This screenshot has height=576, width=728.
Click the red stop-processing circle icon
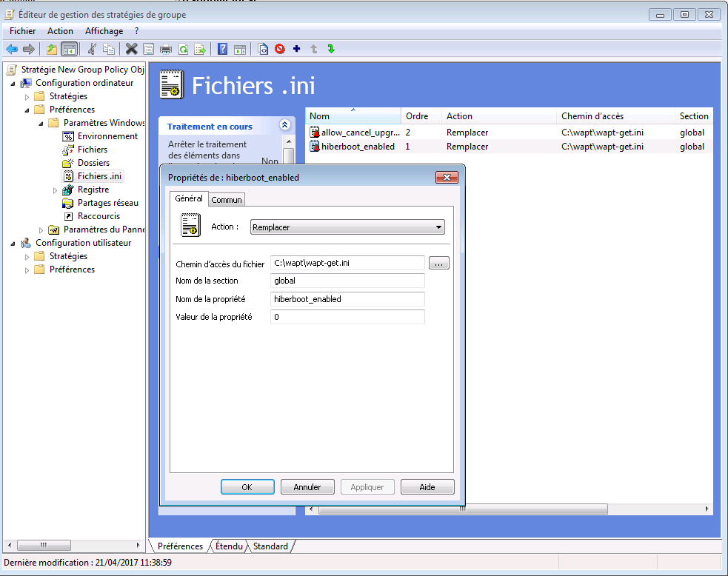click(x=280, y=49)
